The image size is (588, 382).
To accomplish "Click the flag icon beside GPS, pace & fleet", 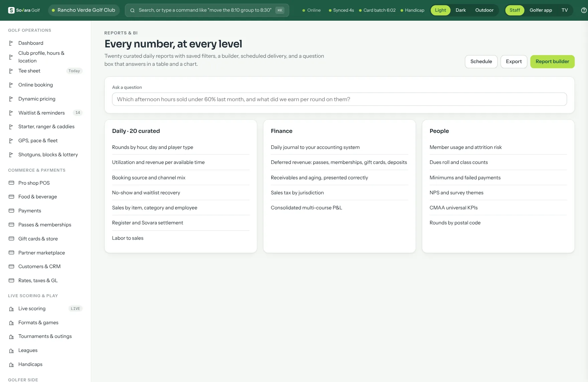I will click(x=11, y=141).
